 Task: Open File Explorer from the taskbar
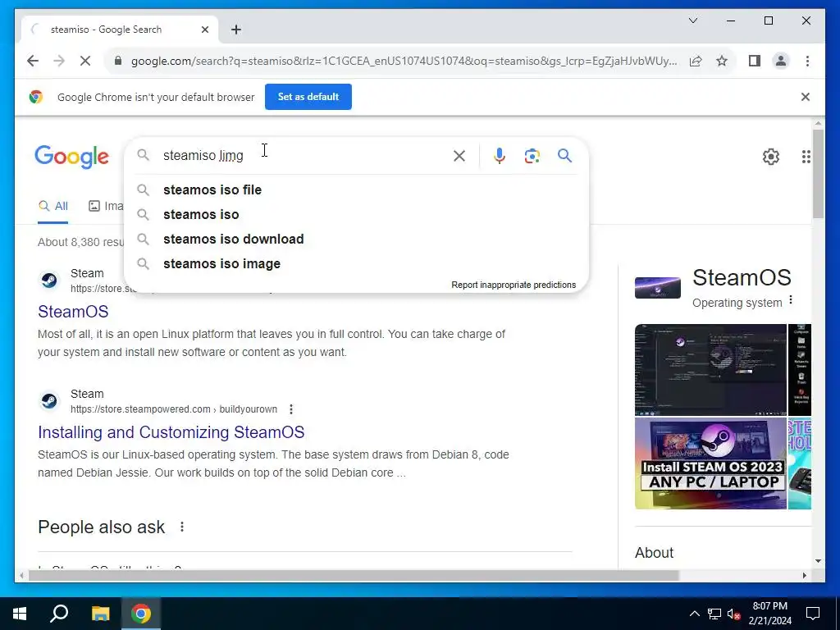100,614
